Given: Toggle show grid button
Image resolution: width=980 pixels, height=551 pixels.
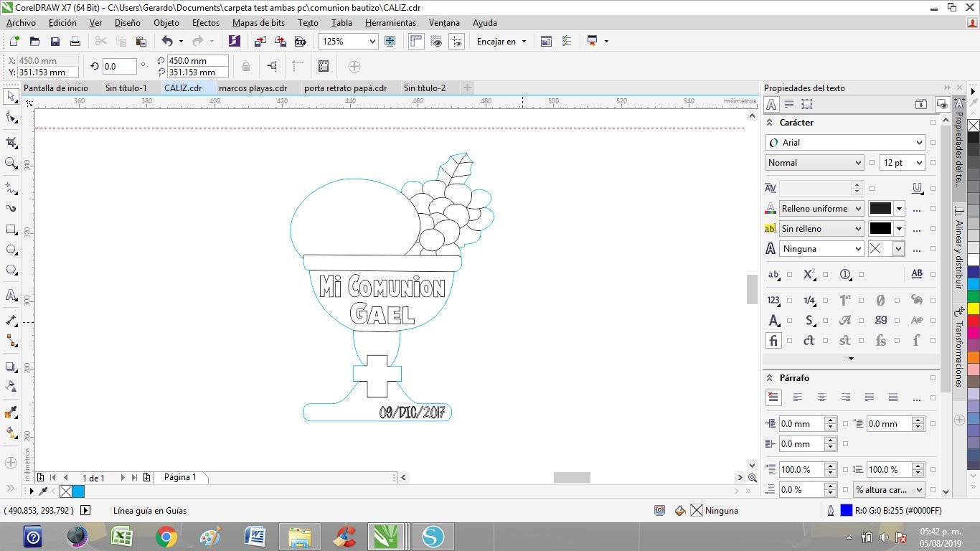Looking at the screenshot, I should (436, 42).
